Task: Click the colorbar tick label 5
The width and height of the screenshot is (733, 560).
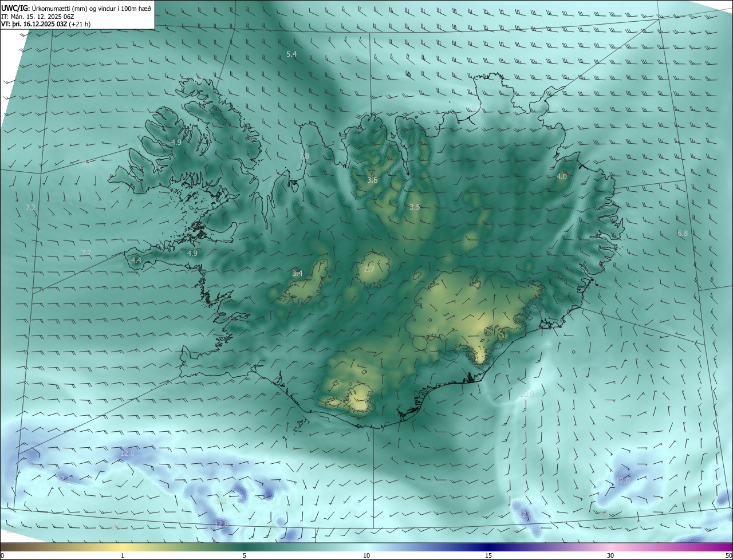Action: click(x=245, y=555)
